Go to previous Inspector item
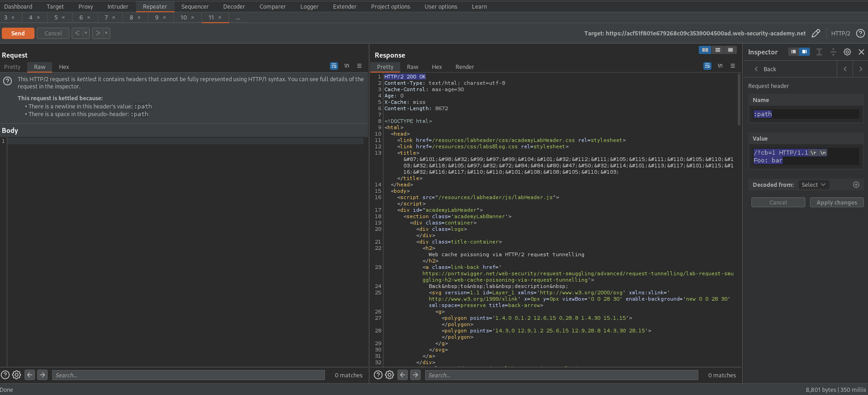Screen dimensions: 868x395 tap(845, 69)
